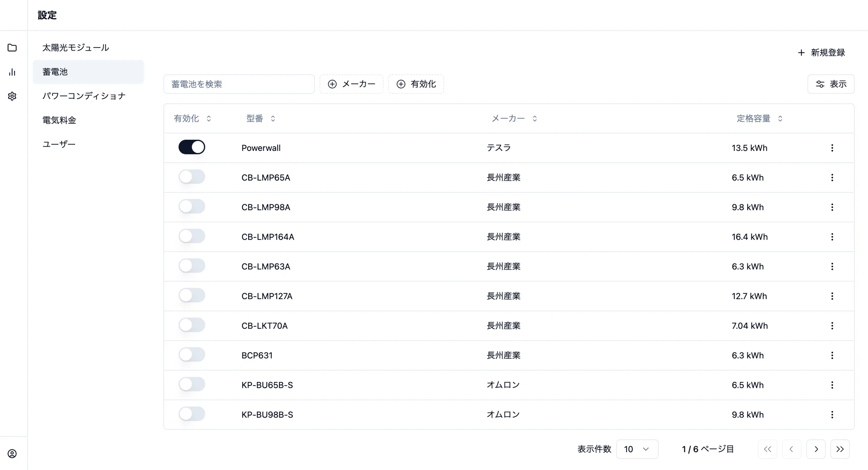Open row actions menu for CB-LMP164A
Image resolution: width=868 pixels, height=470 pixels.
[x=832, y=237]
